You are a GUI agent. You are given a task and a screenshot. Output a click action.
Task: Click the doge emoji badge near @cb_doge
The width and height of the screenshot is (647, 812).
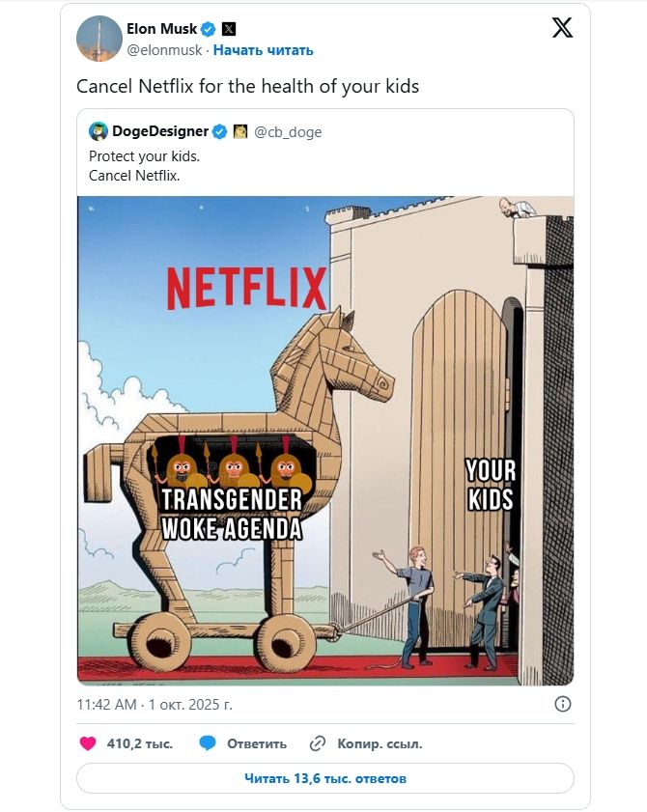click(240, 131)
